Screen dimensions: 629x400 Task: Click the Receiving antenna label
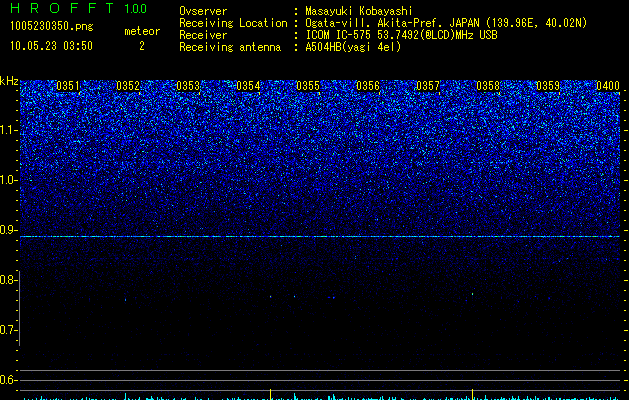pos(230,47)
